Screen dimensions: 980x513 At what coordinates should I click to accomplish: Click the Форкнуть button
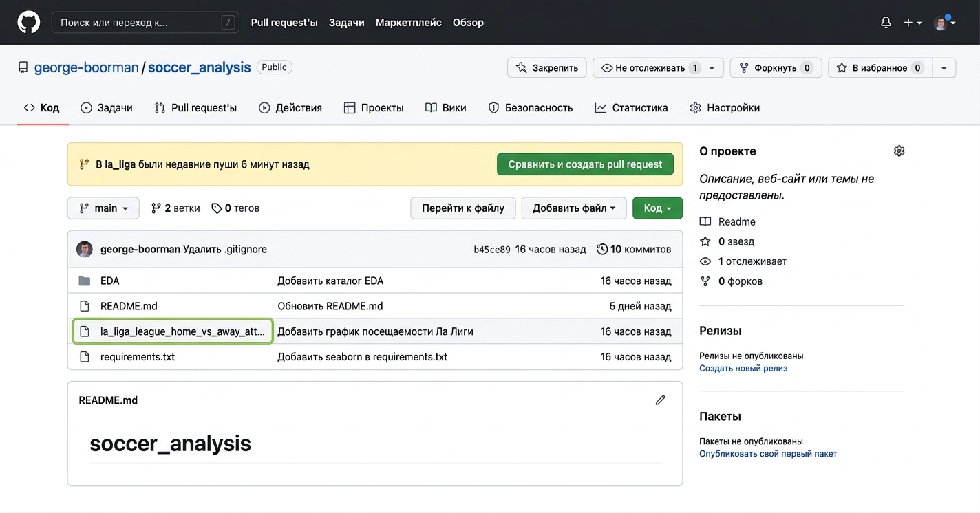pos(776,68)
